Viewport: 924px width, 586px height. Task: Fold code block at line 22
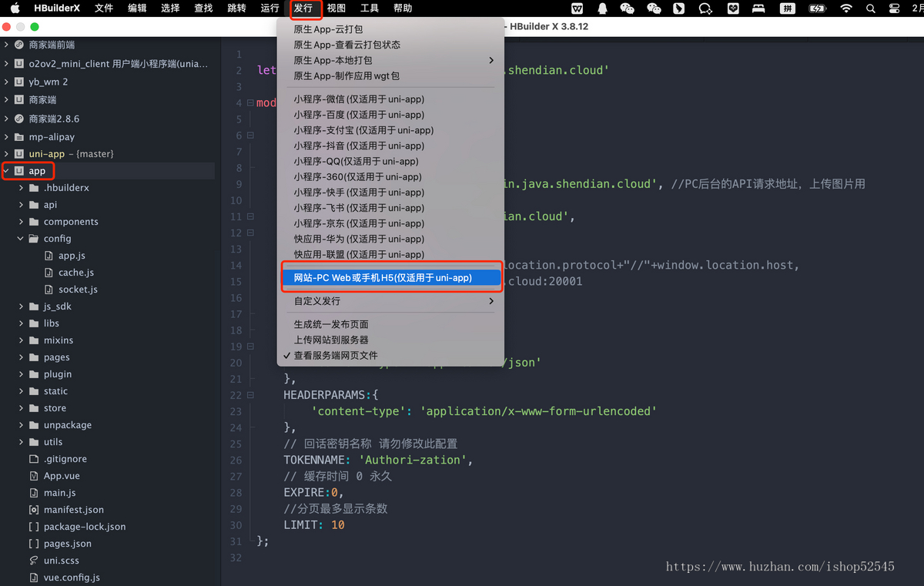click(250, 395)
